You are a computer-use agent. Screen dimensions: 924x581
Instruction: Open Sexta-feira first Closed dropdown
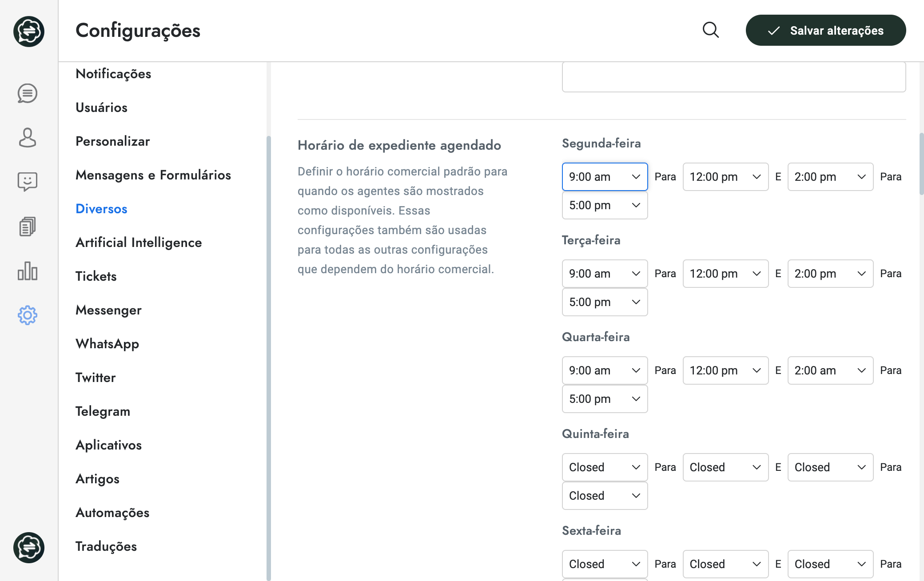(605, 564)
